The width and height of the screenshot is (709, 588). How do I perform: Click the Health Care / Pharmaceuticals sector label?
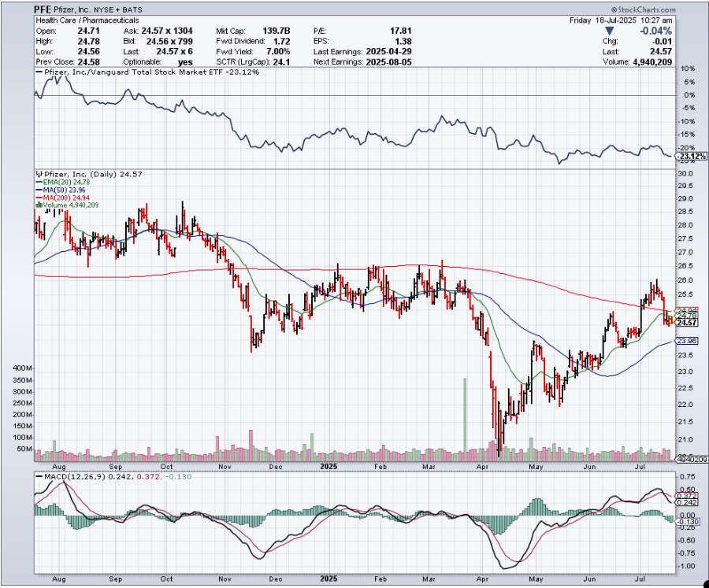87,20
